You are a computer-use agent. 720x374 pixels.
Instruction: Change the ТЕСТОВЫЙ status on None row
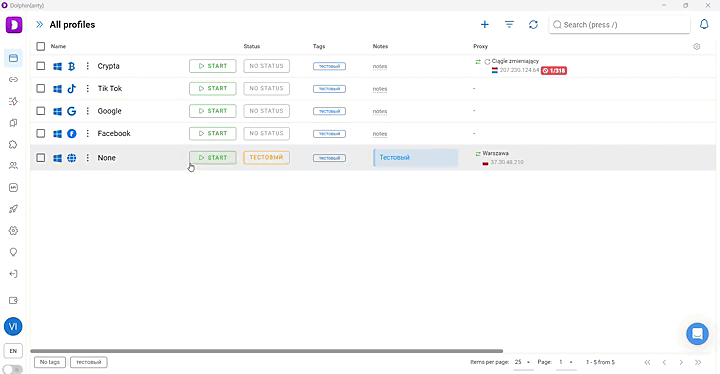click(266, 157)
